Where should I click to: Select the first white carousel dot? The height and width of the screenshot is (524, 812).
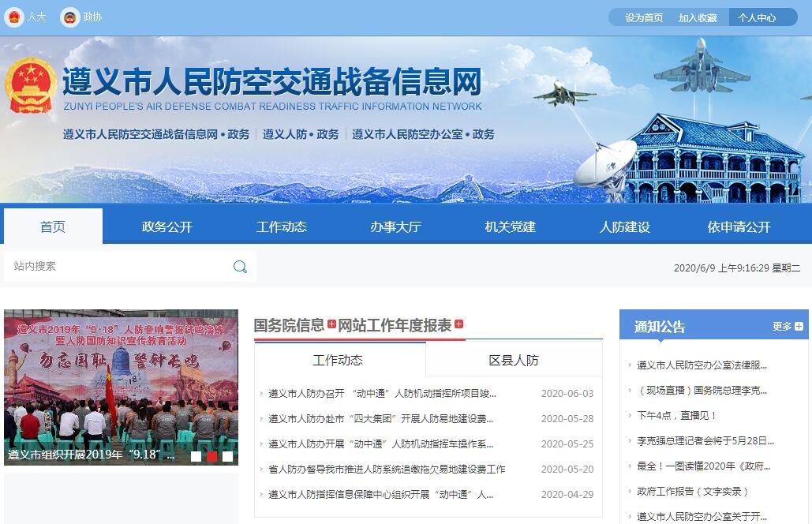click(x=196, y=456)
